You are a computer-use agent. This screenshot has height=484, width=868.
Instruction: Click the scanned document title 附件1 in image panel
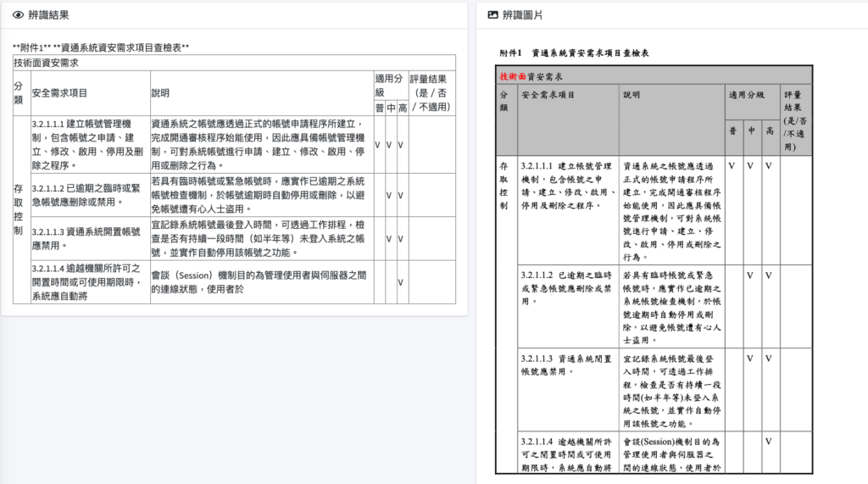(574, 53)
